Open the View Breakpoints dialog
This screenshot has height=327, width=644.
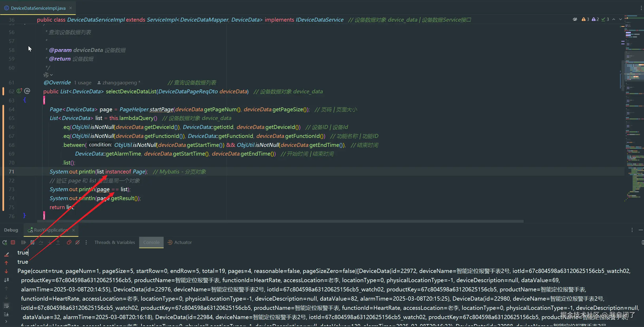pyautogui.click(x=69, y=242)
